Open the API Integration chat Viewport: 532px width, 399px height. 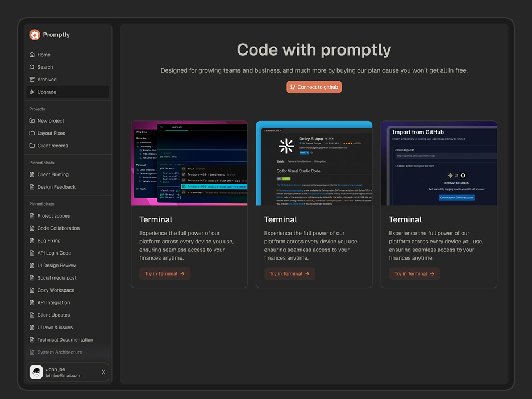tap(68, 302)
